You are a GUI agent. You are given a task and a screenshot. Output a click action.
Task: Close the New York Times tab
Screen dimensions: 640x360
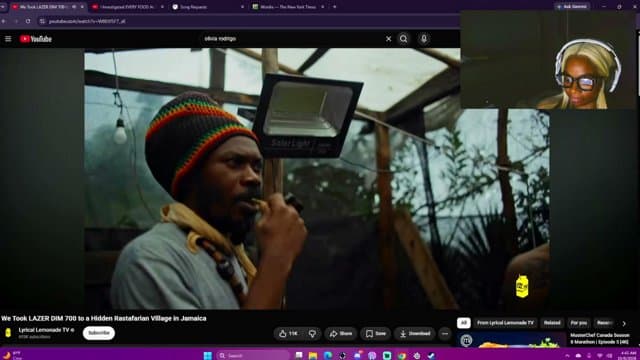322,7
